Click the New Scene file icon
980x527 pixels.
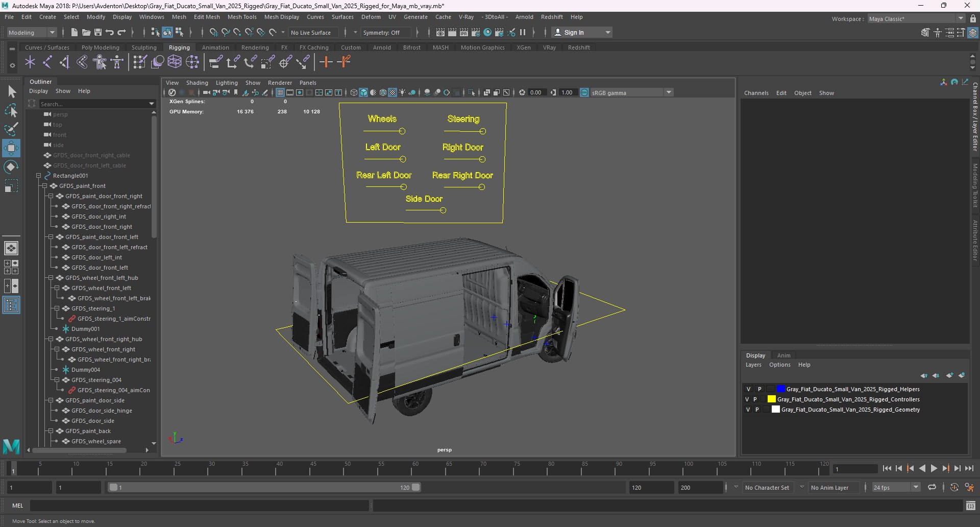coord(75,32)
